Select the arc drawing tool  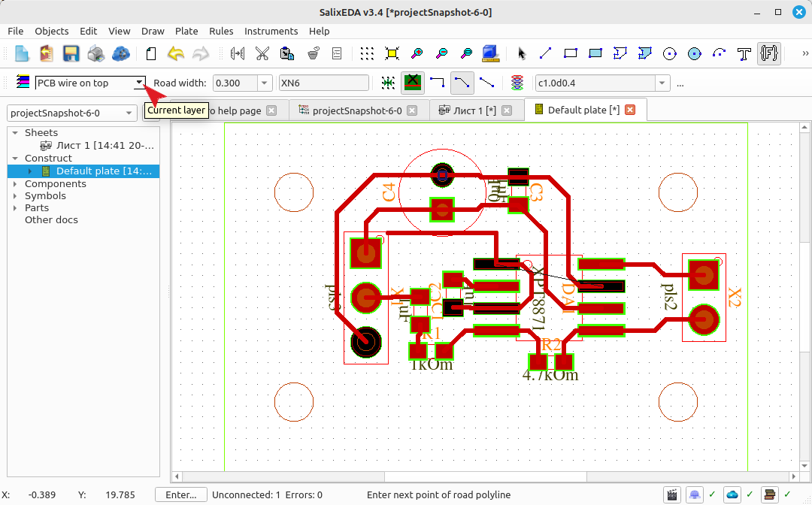(x=720, y=53)
